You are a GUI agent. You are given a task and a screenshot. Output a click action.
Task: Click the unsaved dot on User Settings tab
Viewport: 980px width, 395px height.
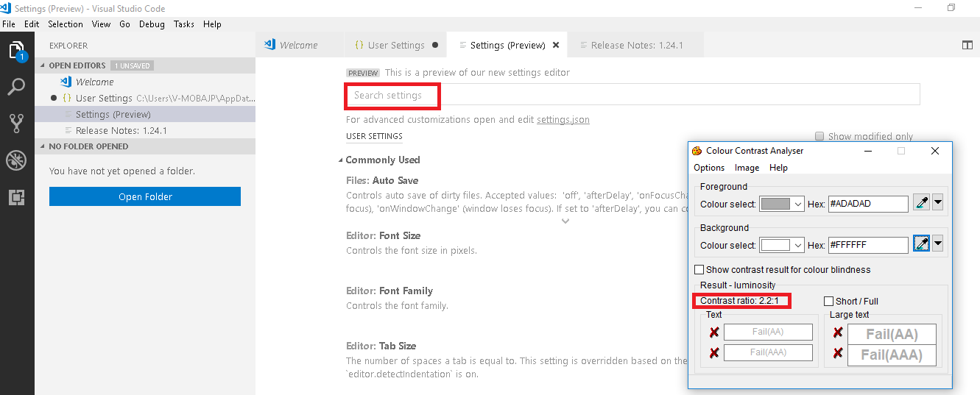435,45
